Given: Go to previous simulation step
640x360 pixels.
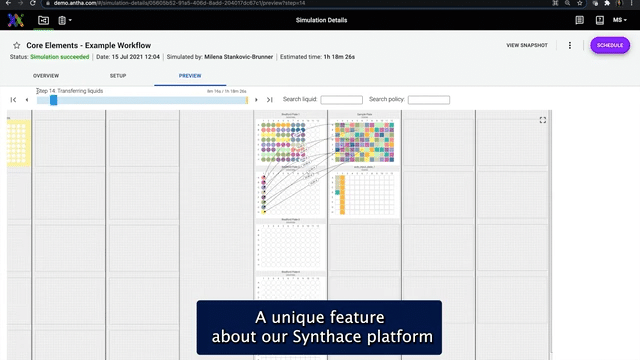Looking at the screenshot, I should [x=27, y=100].
